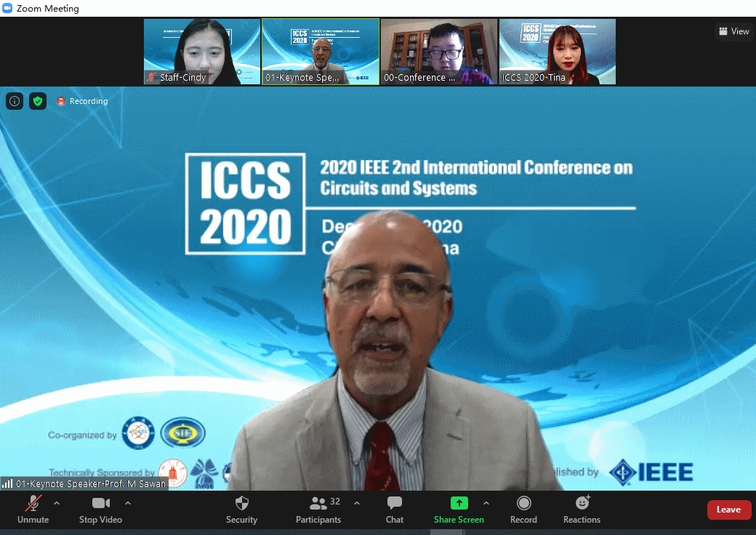756x535 pixels.
Task: Open audio options arrow beside Unmute
Action: pos(57,503)
